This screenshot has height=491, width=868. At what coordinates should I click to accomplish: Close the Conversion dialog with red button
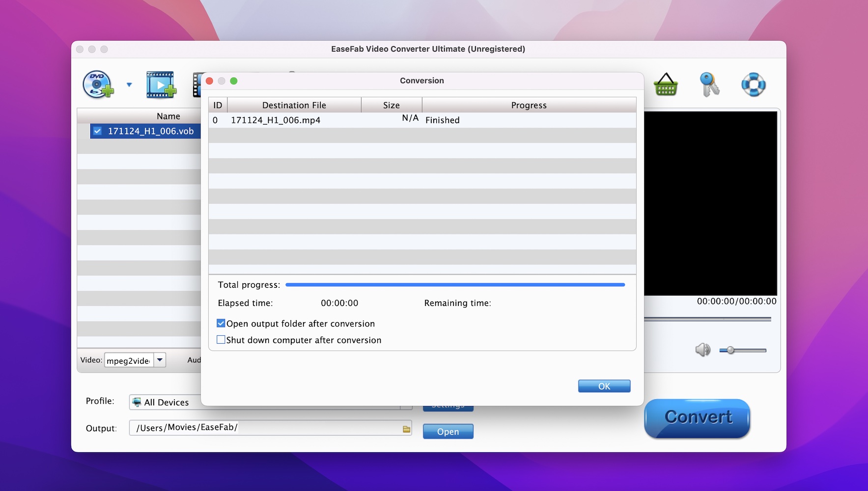[209, 81]
